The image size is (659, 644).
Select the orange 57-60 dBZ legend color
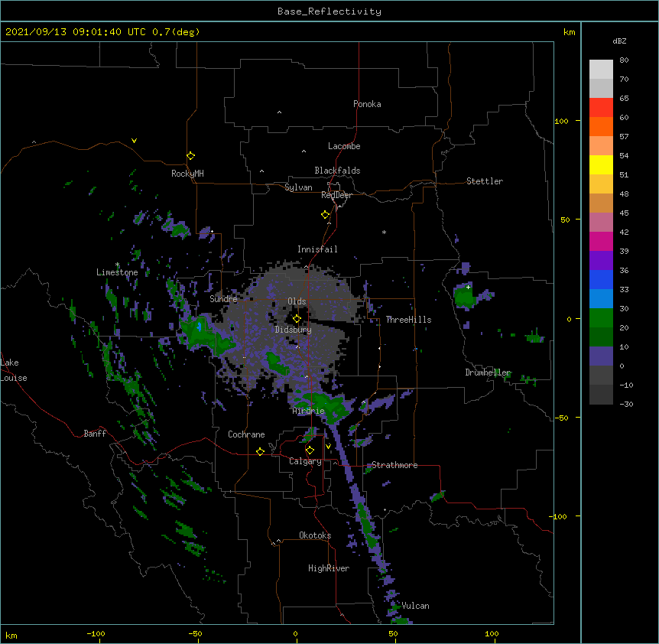click(601, 126)
